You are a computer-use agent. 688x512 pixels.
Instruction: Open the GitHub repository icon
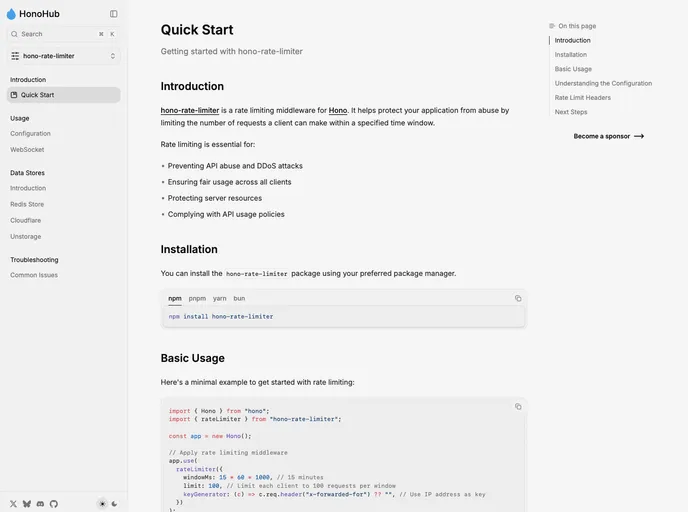[54, 503]
